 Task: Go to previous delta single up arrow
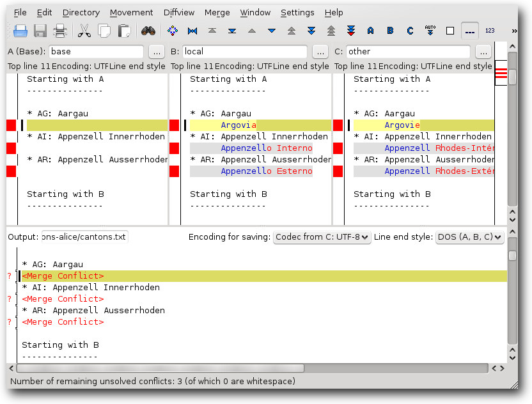pyautogui.click(x=252, y=31)
